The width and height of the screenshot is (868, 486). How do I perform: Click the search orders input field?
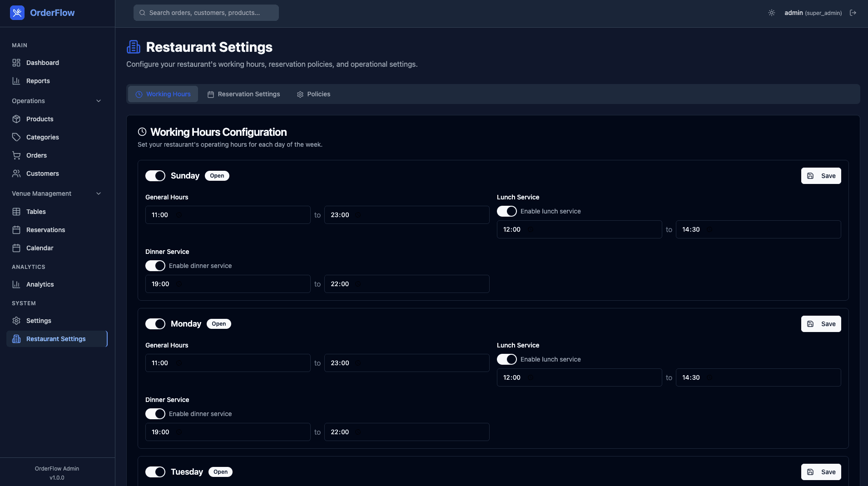click(x=205, y=13)
